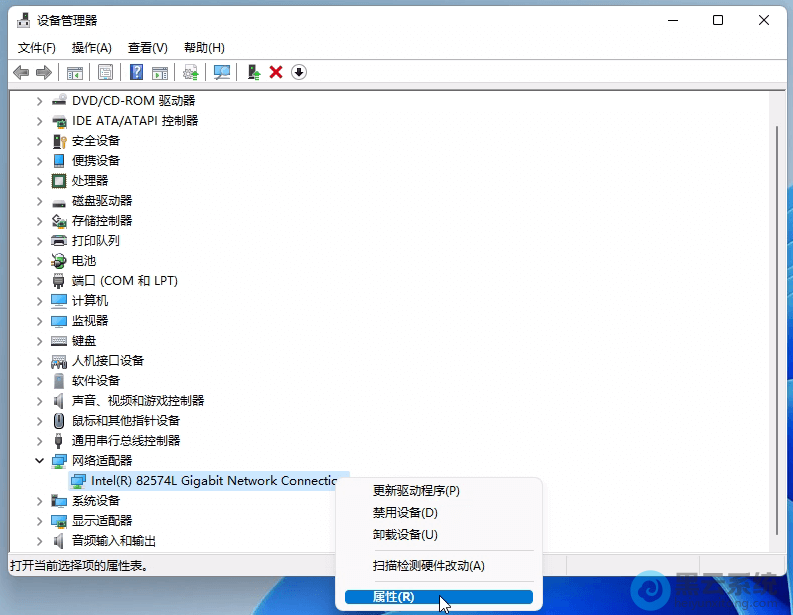The image size is (793, 615).
Task: Collapse the 网络适配器 tree node
Action: [x=40, y=460]
